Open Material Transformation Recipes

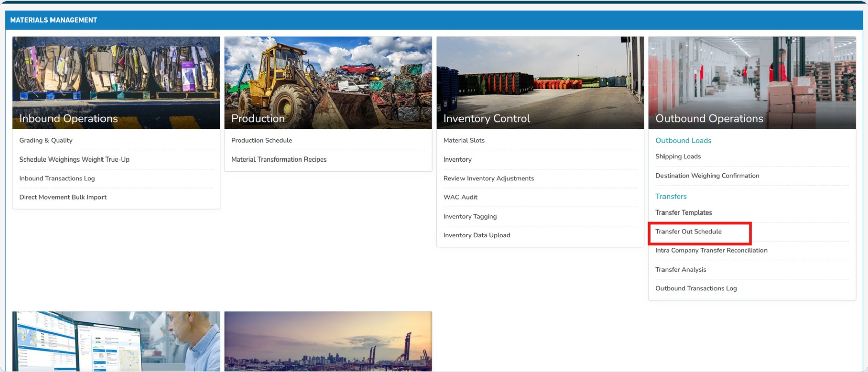[279, 160]
